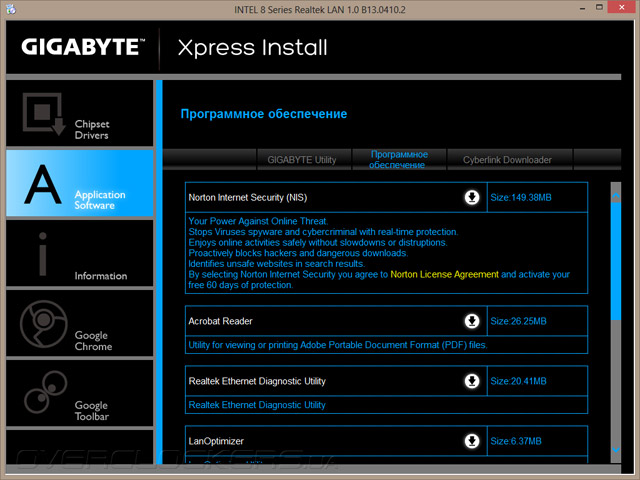640x480 pixels.
Task: Select the Программное обеспечение tab
Action: coord(399,160)
